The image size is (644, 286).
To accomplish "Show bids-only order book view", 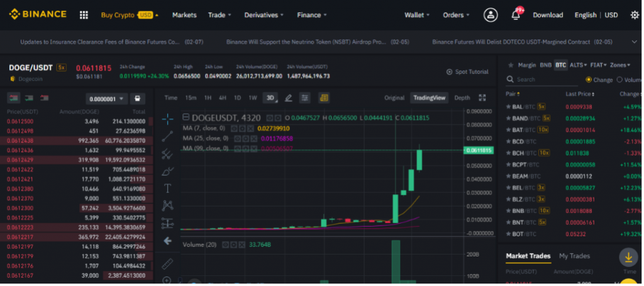I will pos(29,98).
